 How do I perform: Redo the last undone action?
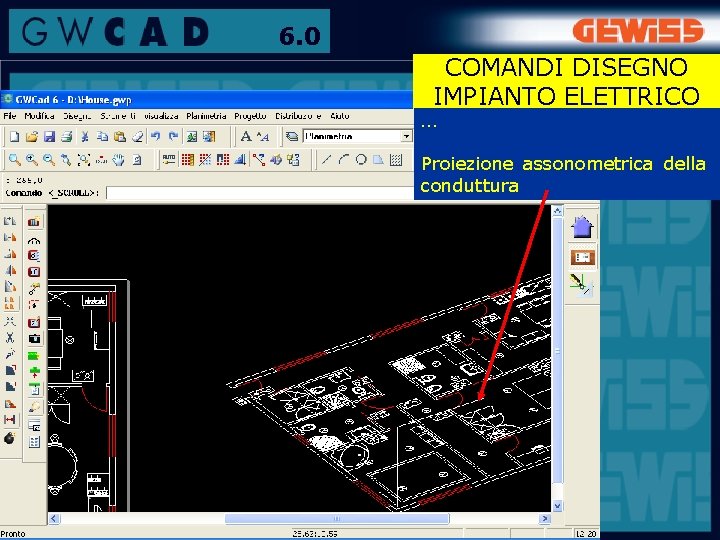tap(173, 136)
